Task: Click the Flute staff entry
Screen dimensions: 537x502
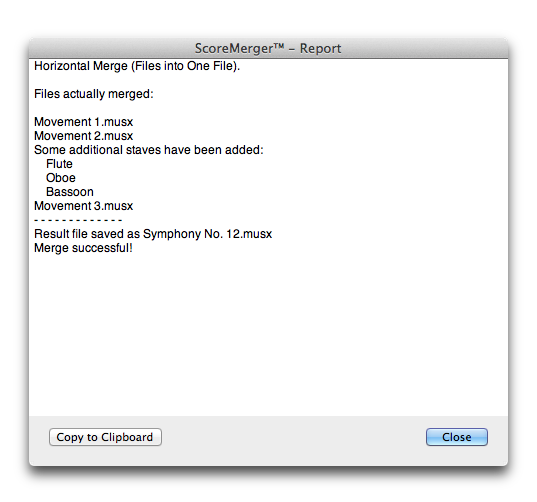Action: (59, 164)
